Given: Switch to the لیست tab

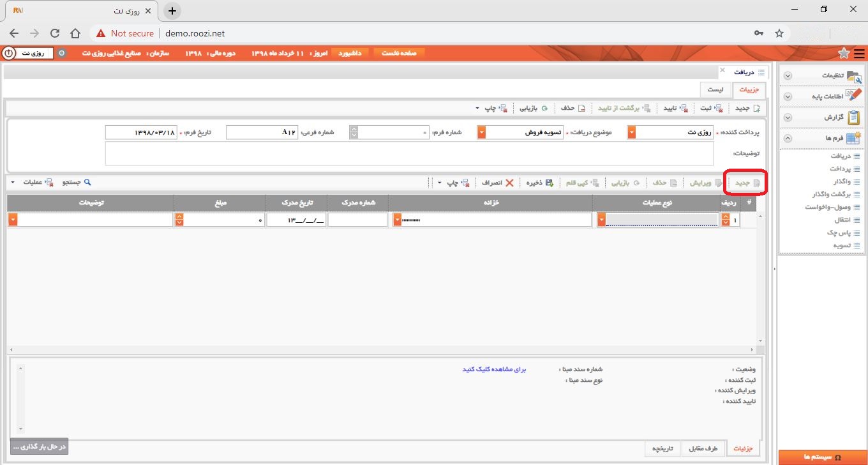Looking at the screenshot, I should (x=715, y=90).
